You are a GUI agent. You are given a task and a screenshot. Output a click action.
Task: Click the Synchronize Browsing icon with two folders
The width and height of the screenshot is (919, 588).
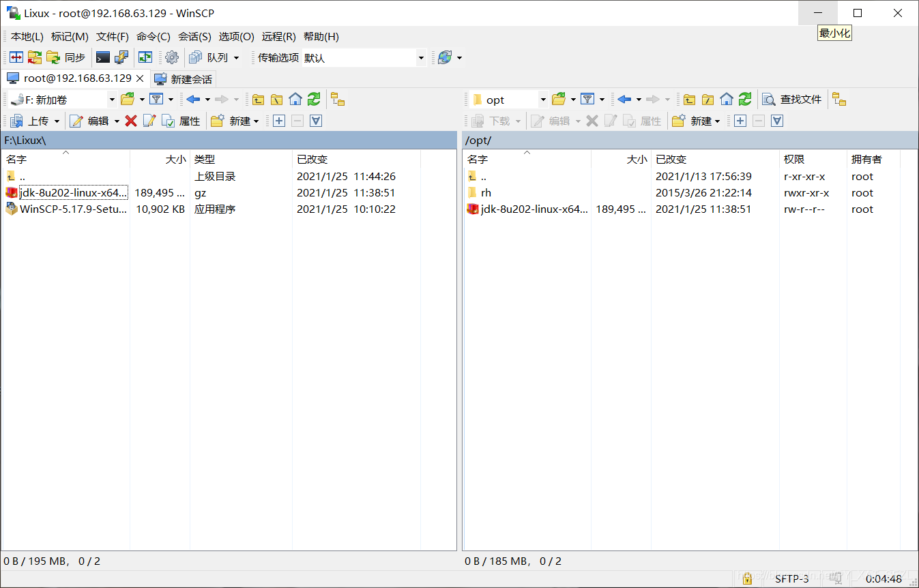34,58
